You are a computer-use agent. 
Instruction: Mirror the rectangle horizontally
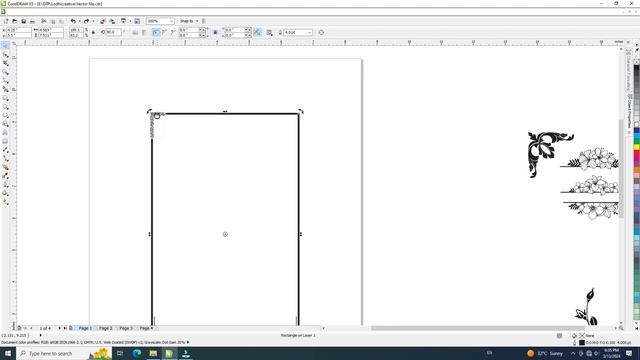(x=135, y=32)
